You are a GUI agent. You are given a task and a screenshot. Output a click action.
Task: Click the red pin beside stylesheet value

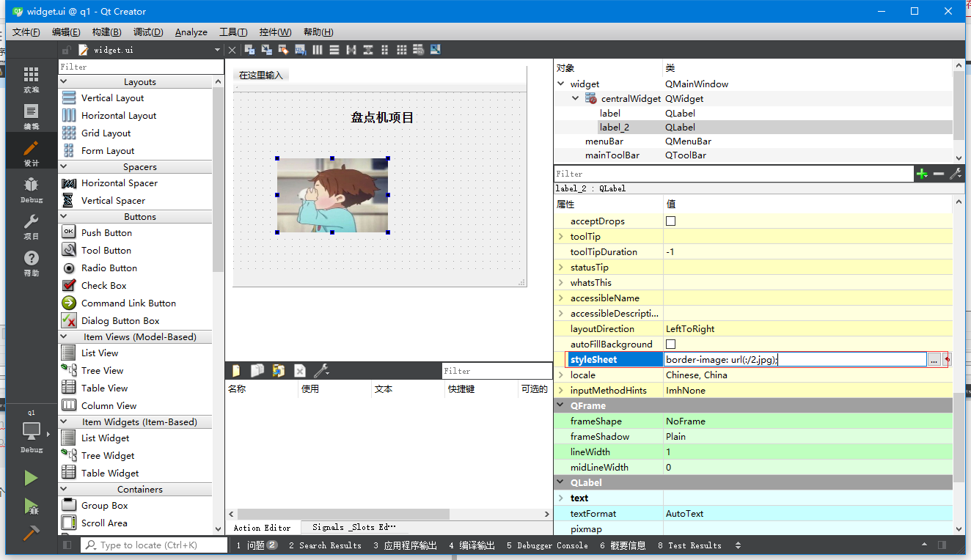(x=948, y=359)
